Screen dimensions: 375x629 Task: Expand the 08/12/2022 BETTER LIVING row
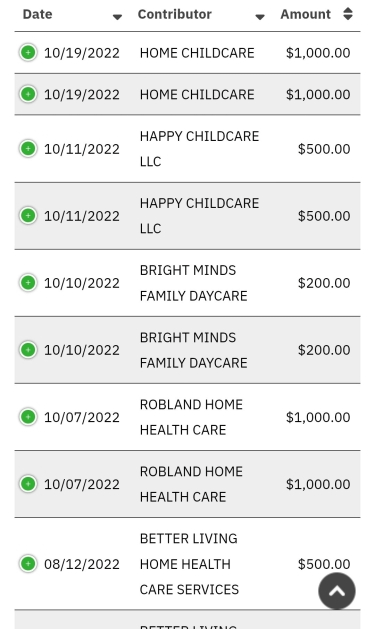(28, 564)
